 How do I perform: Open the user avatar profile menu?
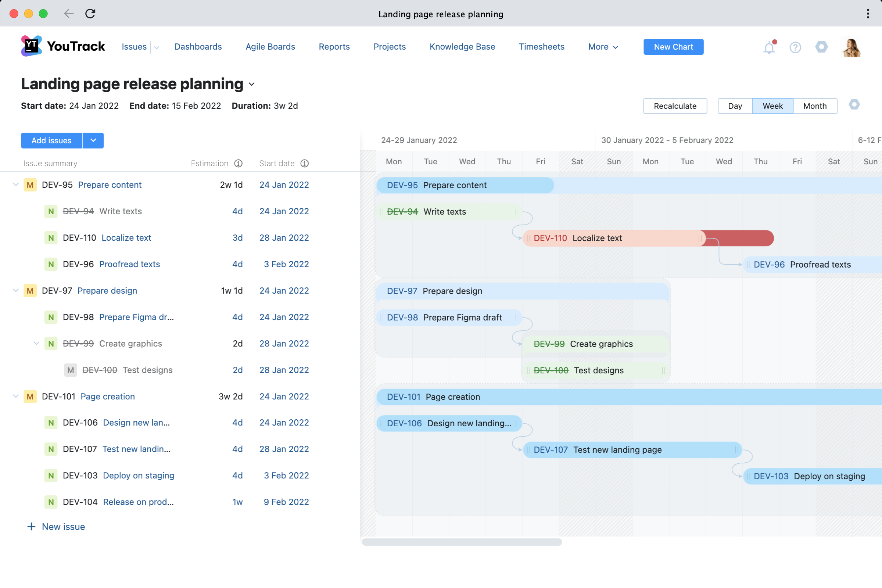851,48
